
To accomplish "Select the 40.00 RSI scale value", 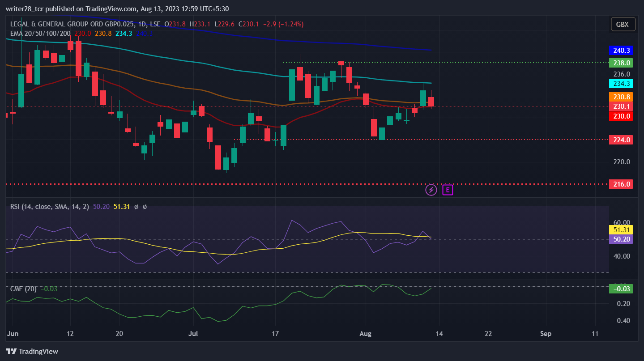I will [x=622, y=256].
